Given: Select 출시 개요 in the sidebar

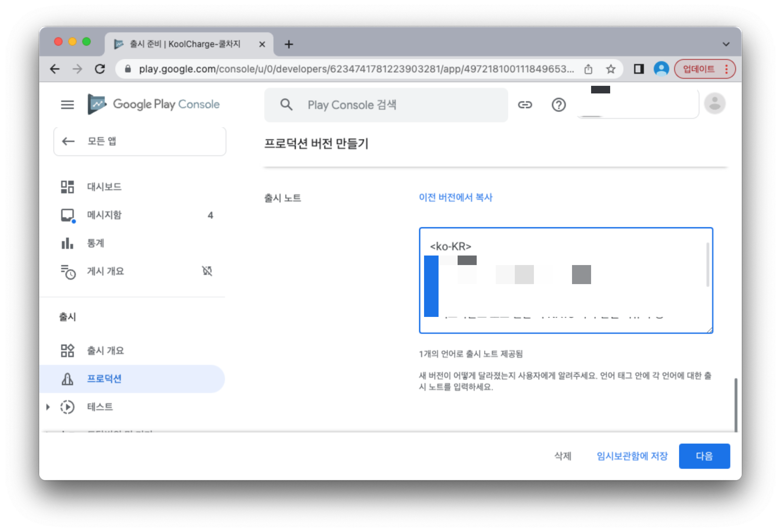Looking at the screenshot, I should (x=105, y=350).
